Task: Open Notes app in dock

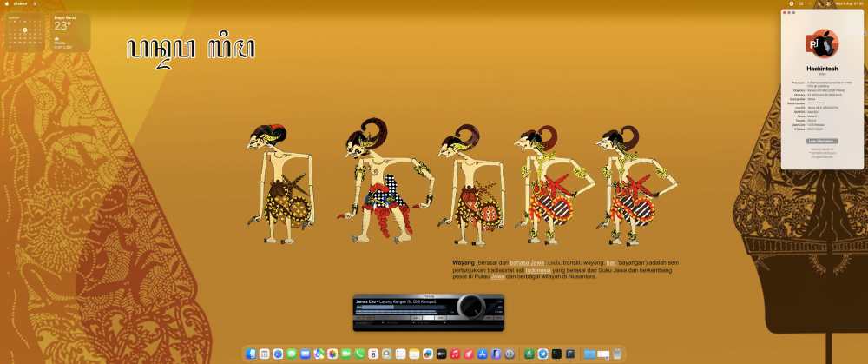Action: click(414, 354)
